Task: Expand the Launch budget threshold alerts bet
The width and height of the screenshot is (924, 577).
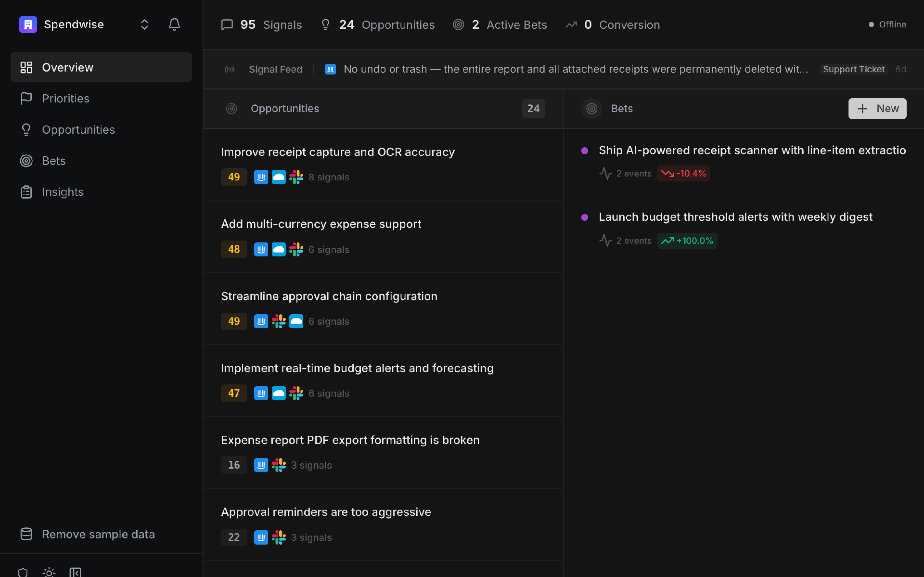Action: point(735,217)
